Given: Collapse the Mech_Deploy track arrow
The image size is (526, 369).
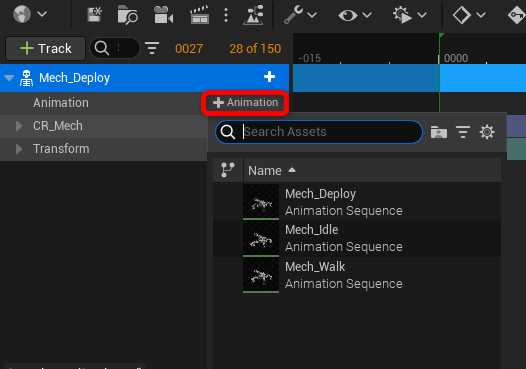Looking at the screenshot, I should (9, 78).
